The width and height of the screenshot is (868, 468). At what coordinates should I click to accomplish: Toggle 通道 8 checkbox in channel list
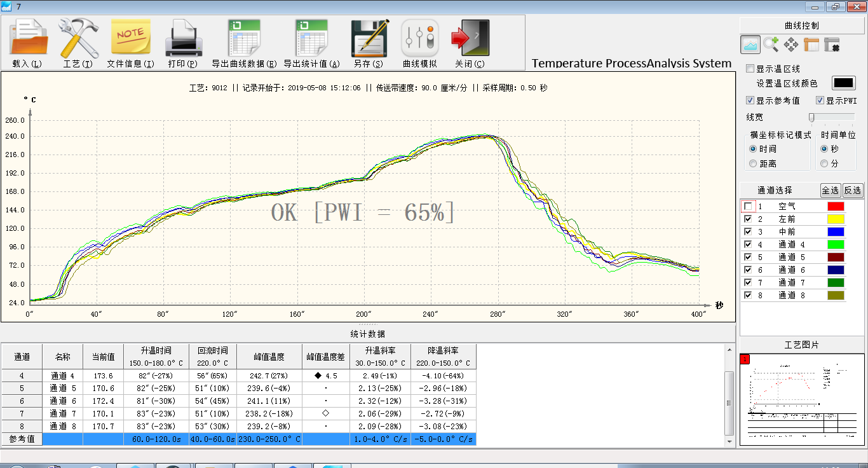(x=748, y=295)
